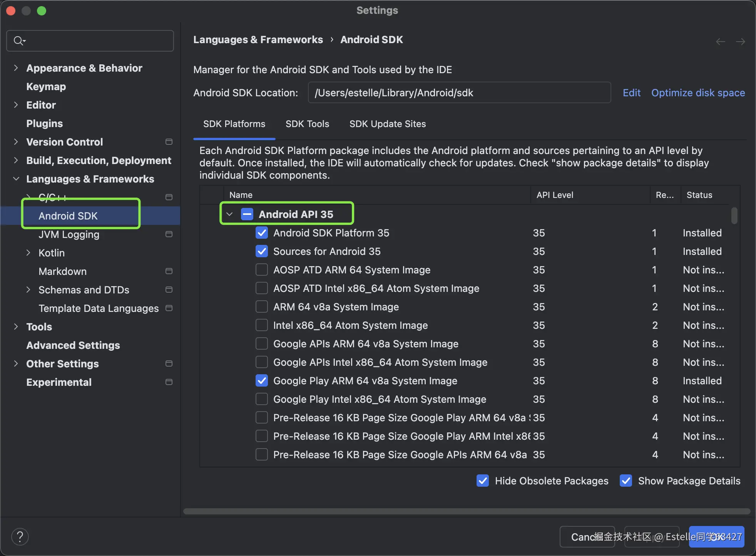Open the SDK Update Sites tab
756x556 pixels.
(387, 124)
